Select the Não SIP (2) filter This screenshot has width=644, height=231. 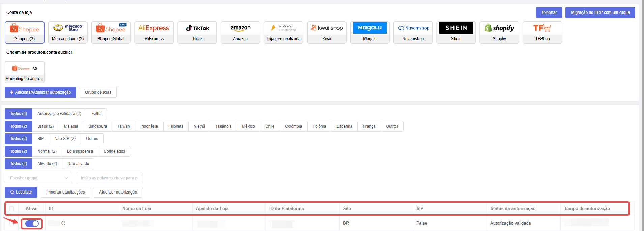point(65,139)
